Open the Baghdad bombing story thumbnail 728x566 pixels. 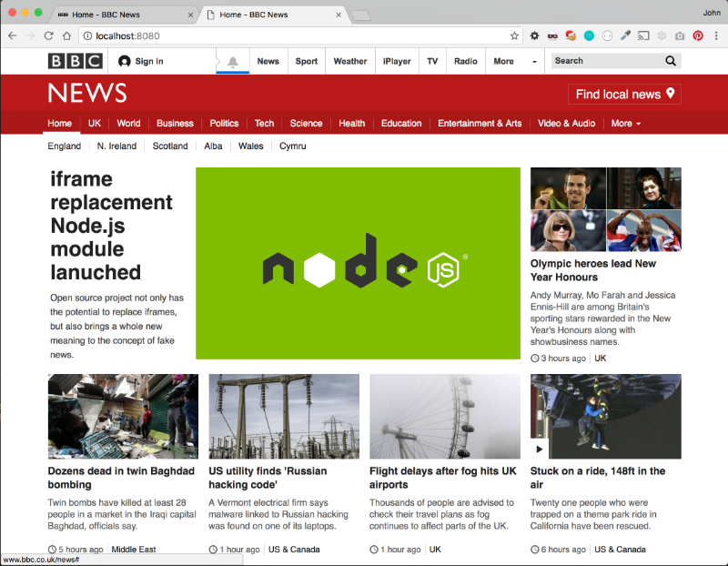[123, 417]
